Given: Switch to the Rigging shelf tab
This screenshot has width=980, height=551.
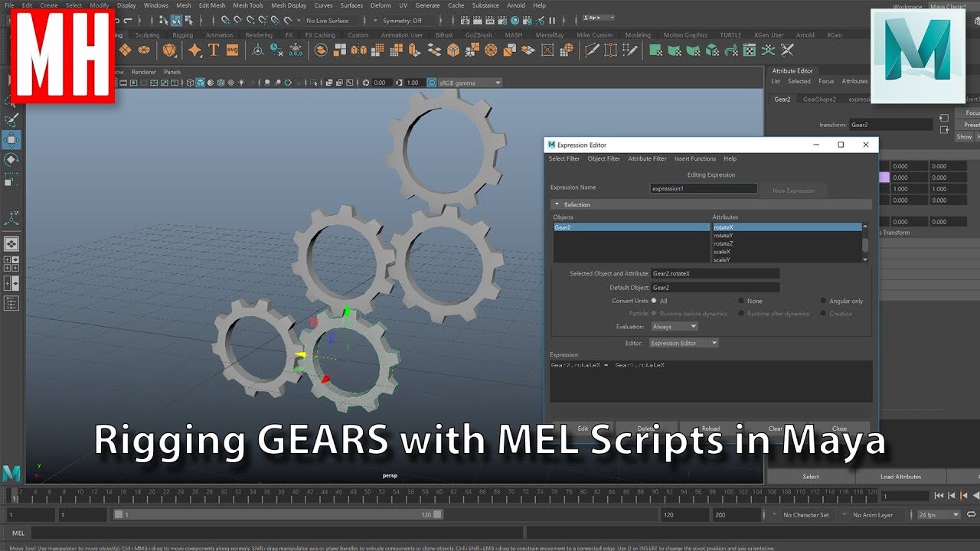Looking at the screenshot, I should click(x=183, y=35).
